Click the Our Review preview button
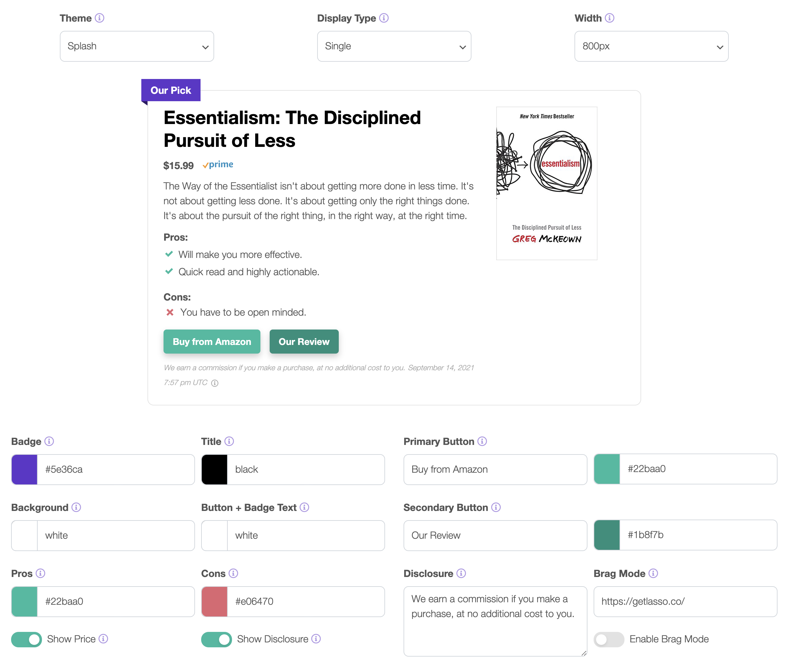 [x=304, y=342]
